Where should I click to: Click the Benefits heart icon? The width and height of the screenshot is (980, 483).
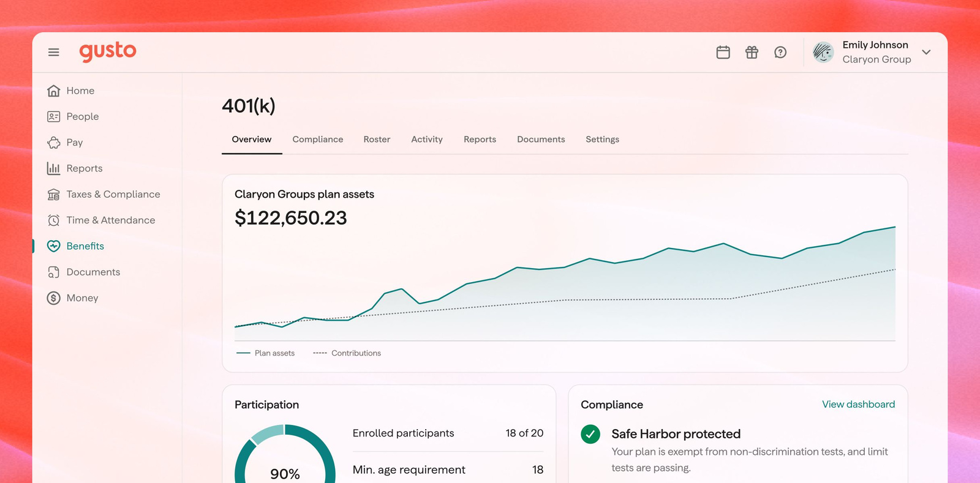click(54, 246)
